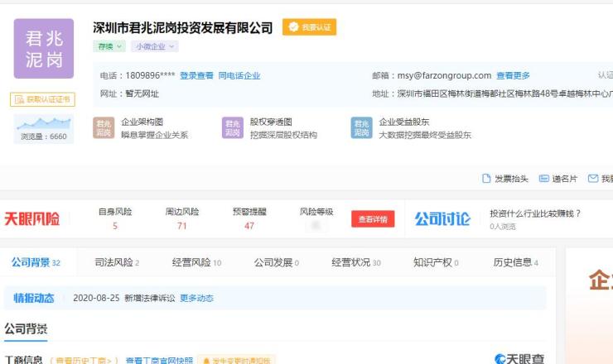Click the bell 发生变更时请提醒 button
Viewport: 613px width, 364px height.
236,360
